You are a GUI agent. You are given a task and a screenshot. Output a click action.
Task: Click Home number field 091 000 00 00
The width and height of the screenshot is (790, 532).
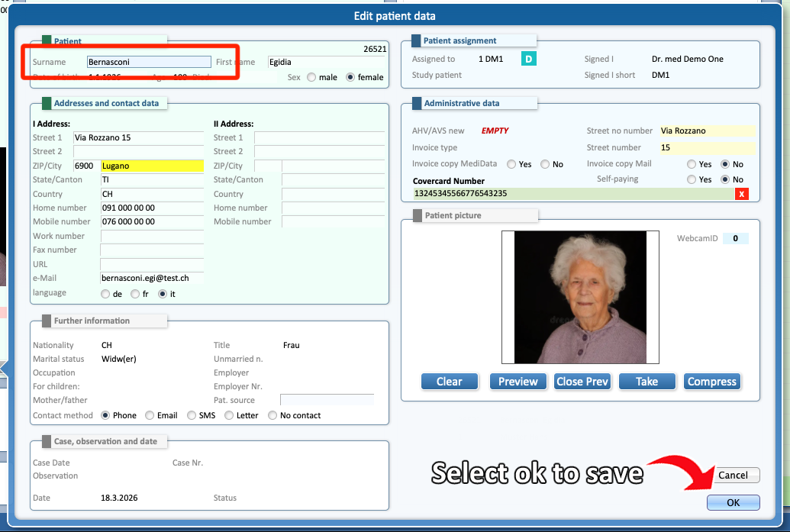tap(152, 208)
